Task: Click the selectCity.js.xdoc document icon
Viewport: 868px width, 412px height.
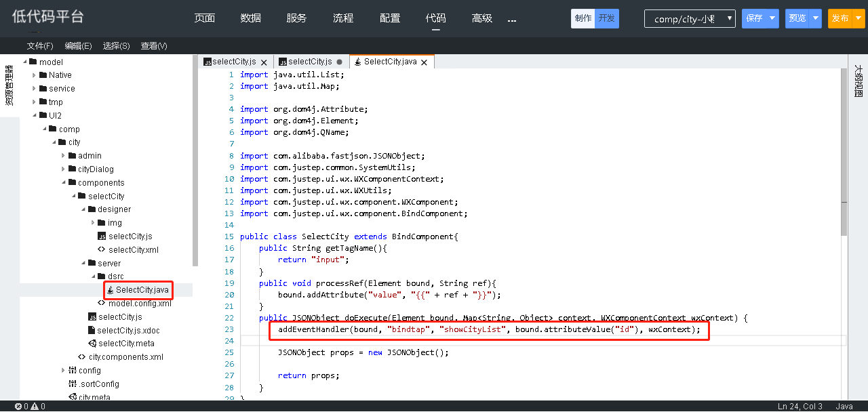Action: pos(92,331)
